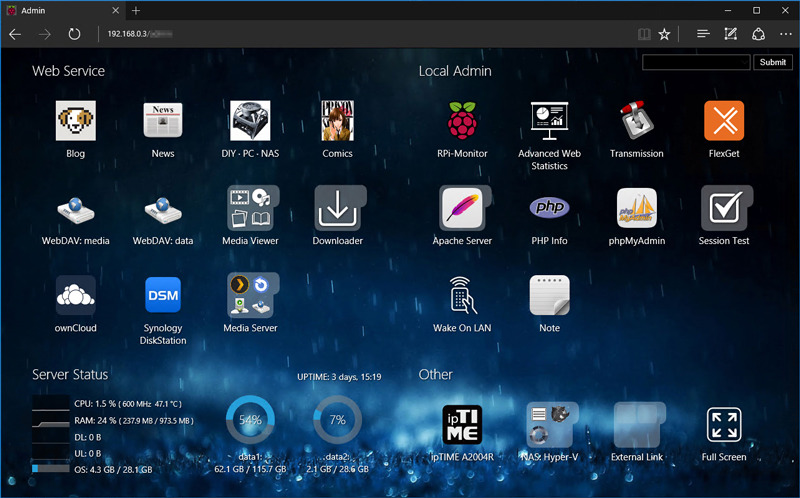This screenshot has height=498, width=800.
Task: Open the Media Viewer folder icon
Action: [253, 208]
